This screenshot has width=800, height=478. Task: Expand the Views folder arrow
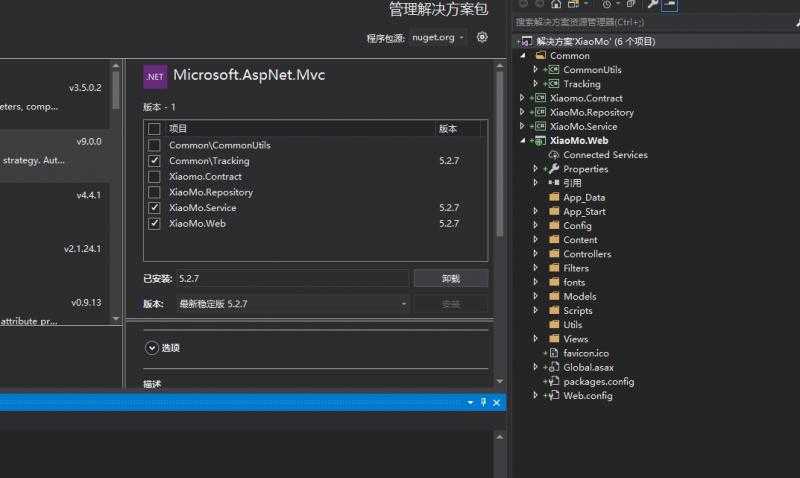(535, 338)
